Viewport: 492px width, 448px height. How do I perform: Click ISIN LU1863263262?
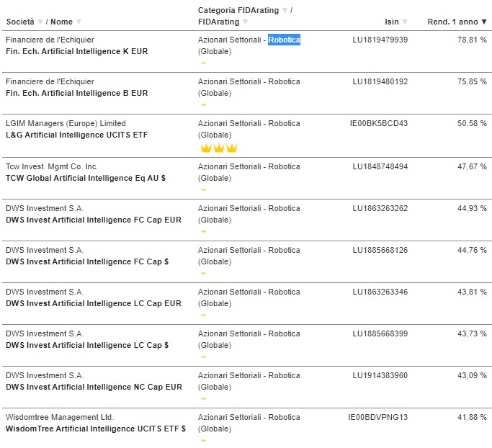[x=380, y=208]
